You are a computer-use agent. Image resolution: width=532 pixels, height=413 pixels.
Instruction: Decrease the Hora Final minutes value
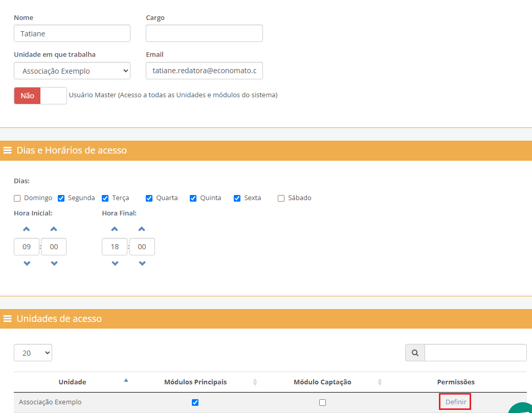tap(142, 264)
